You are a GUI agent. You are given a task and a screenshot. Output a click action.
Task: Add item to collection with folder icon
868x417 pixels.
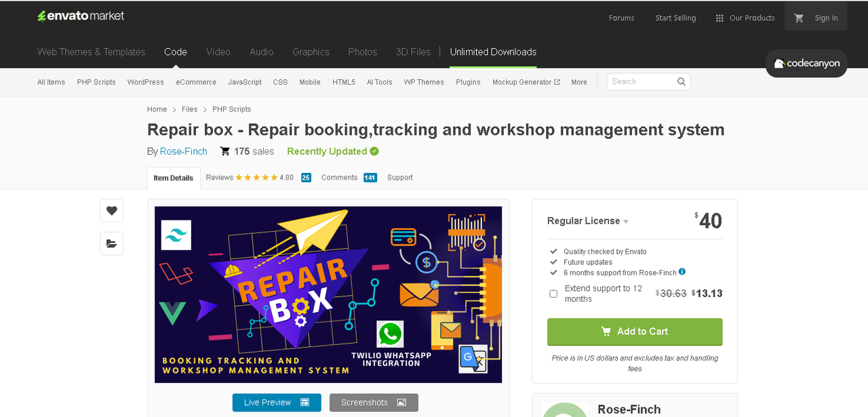(112, 244)
